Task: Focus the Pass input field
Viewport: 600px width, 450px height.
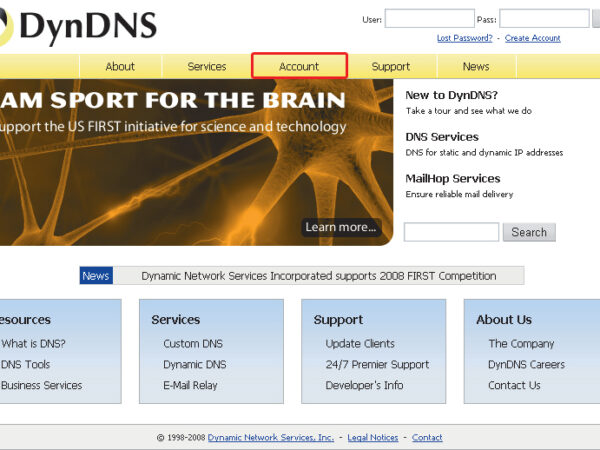Action: coord(544,19)
